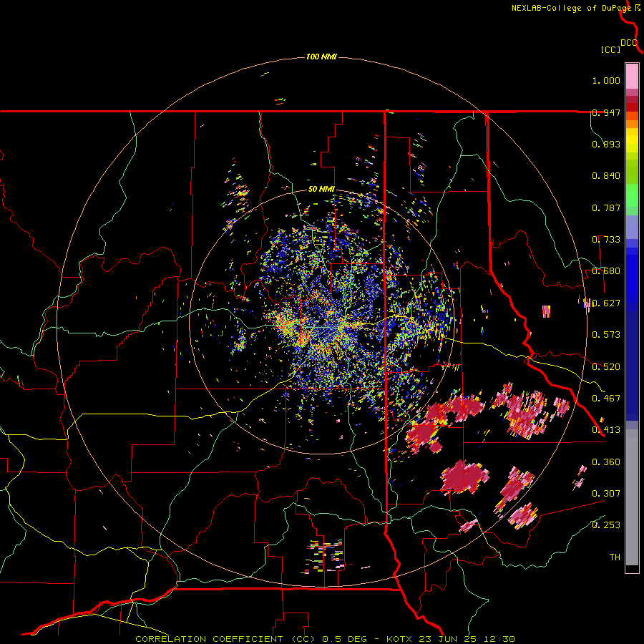Click the TH threshold label on scale
This screenshot has width=644, height=644.
(x=615, y=557)
